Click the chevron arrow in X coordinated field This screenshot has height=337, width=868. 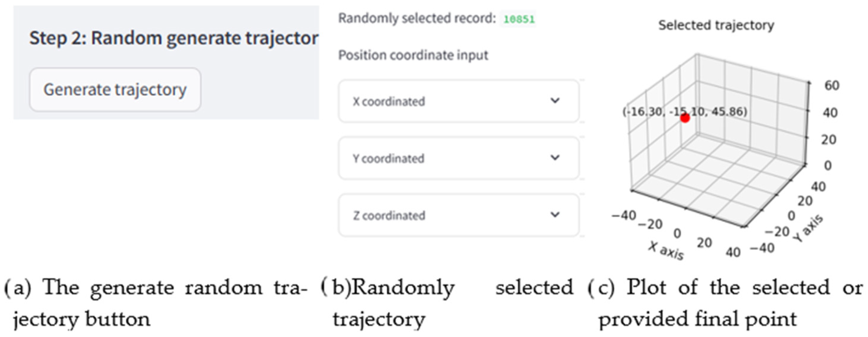pos(555,100)
